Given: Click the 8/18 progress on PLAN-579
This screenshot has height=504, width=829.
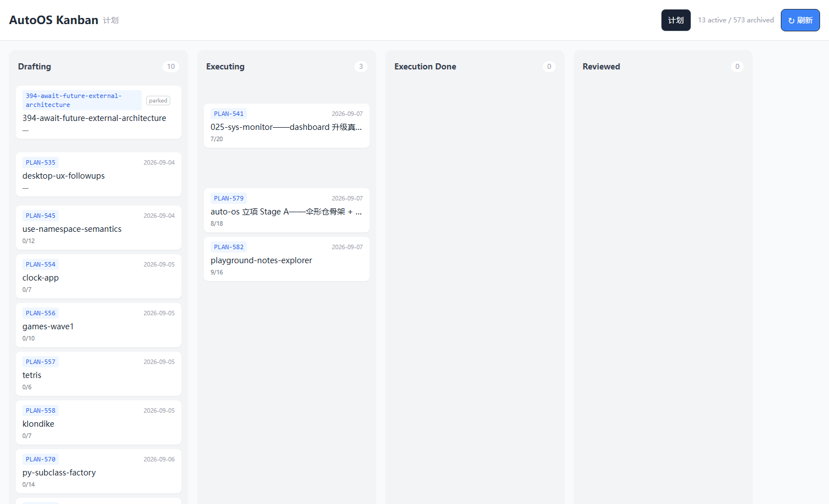Looking at the screenshot, I should [x=217, y=223].
